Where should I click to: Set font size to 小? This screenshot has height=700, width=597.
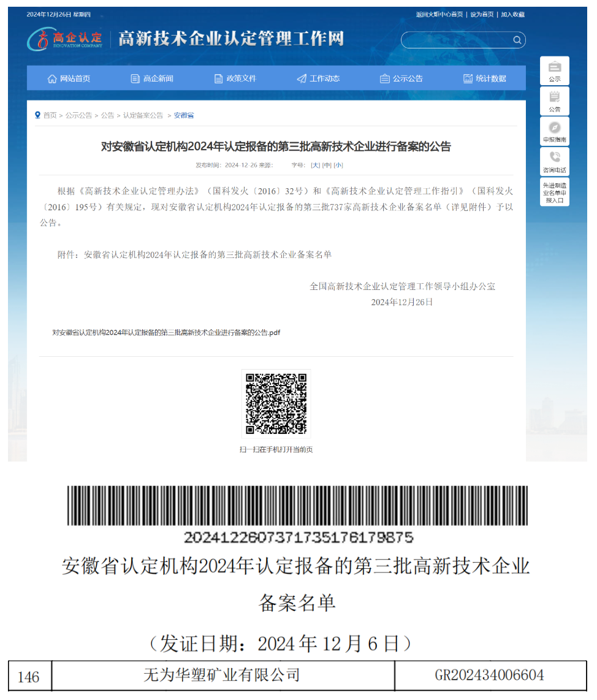coord(338,165)
